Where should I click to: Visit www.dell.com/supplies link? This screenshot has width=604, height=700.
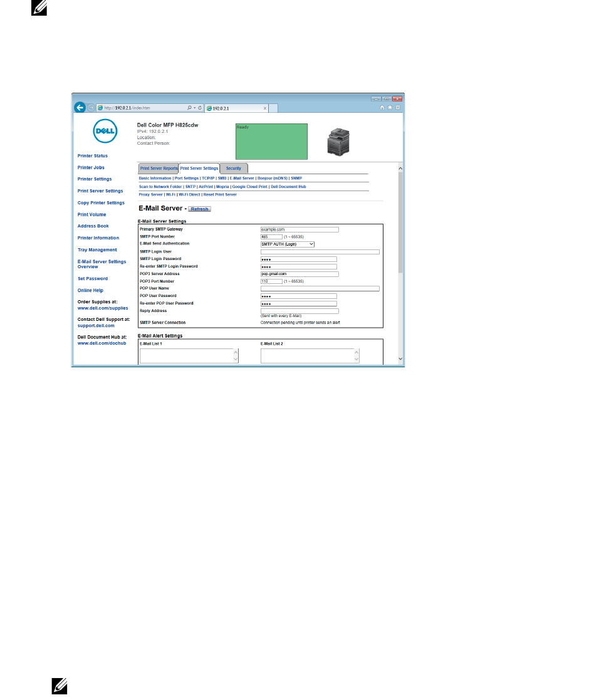point(103,308)
